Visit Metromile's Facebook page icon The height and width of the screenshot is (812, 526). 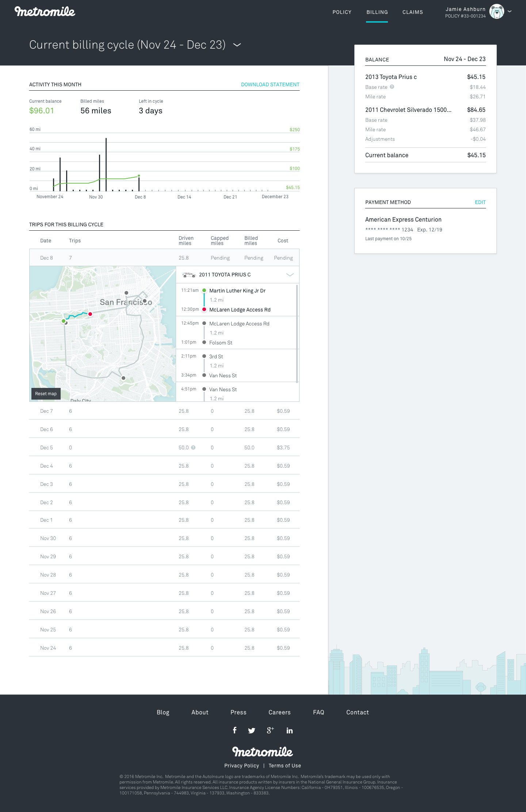click(235, 730)
